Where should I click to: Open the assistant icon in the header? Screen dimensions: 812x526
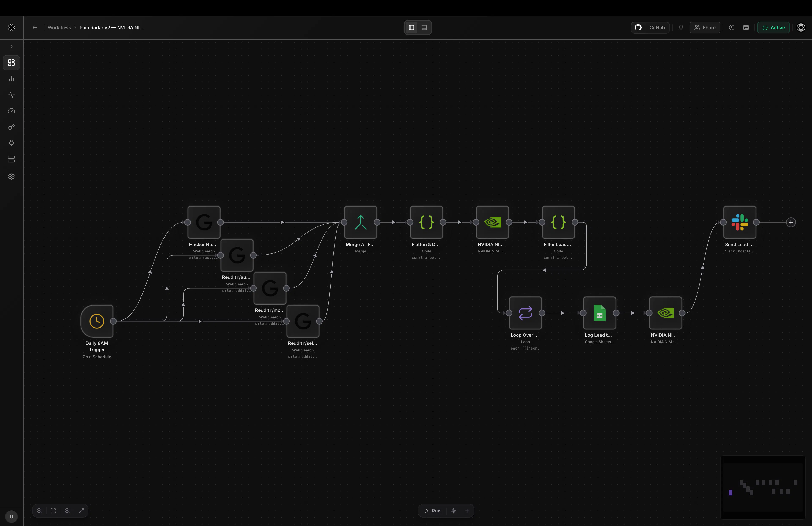click(801, 27)
